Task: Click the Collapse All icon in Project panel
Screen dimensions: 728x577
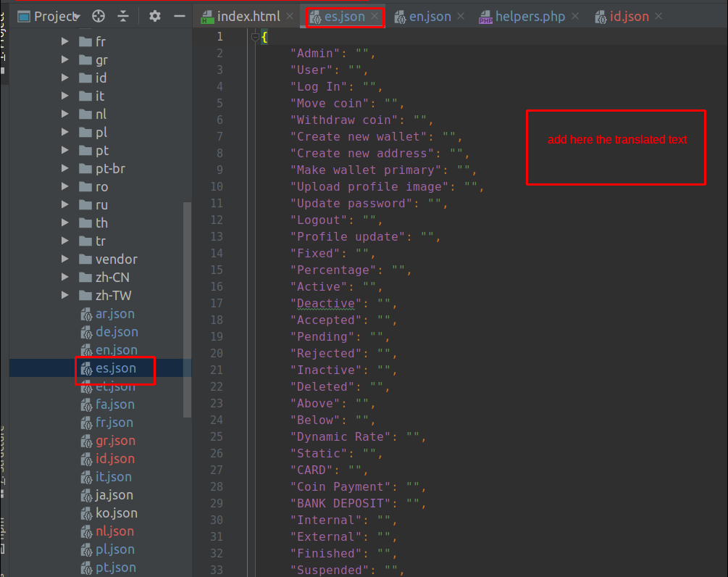Action: [123, 16]
